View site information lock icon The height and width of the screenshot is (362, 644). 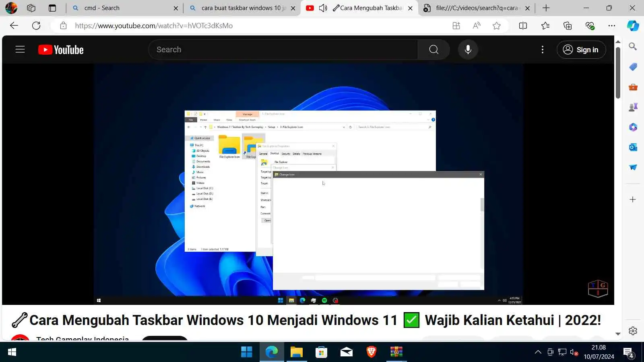[63, 26]
